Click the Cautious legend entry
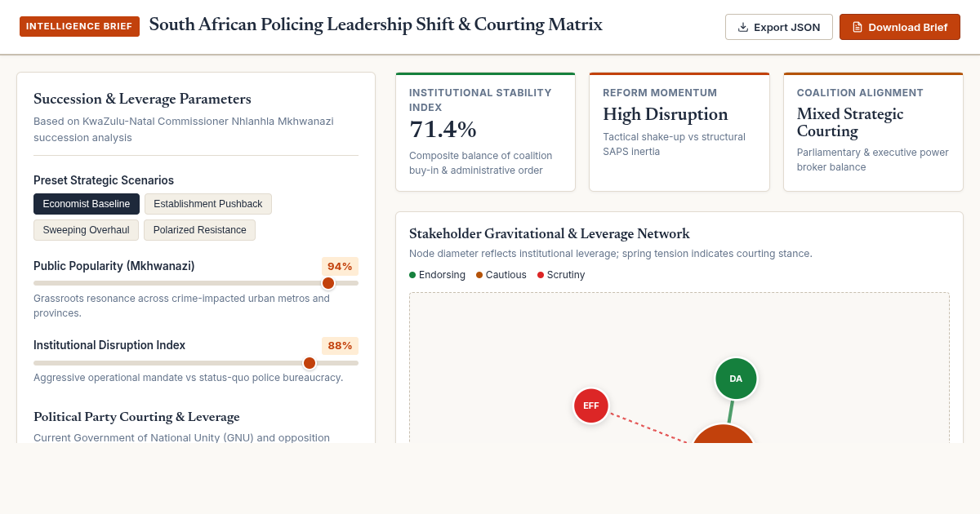 tap(501, 275)
